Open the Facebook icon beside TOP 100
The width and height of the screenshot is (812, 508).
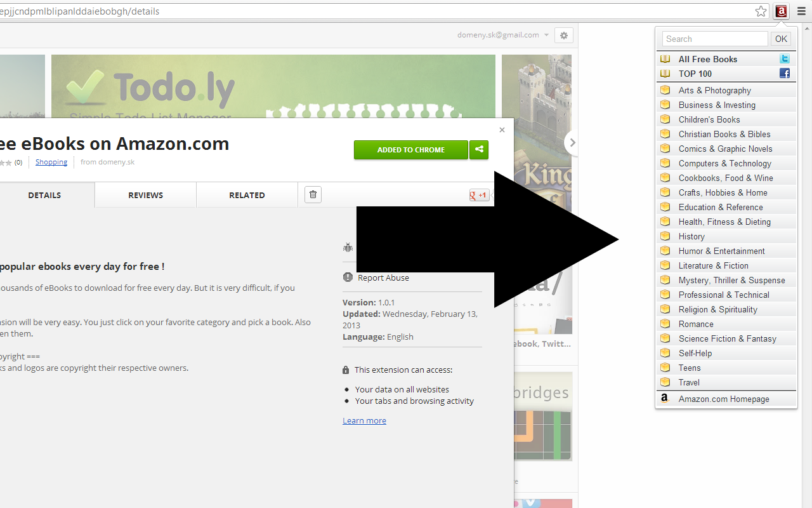785,74
